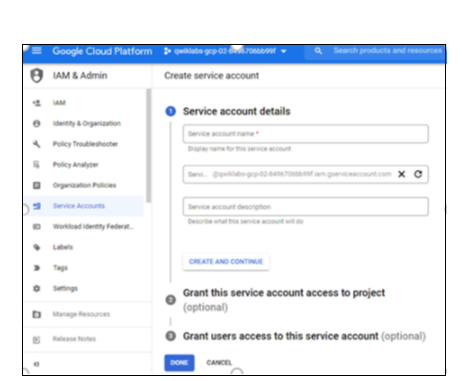Clear the service account ID with the X icon
Viewport: 462px width, 381px height.
[x=402, y=174]
